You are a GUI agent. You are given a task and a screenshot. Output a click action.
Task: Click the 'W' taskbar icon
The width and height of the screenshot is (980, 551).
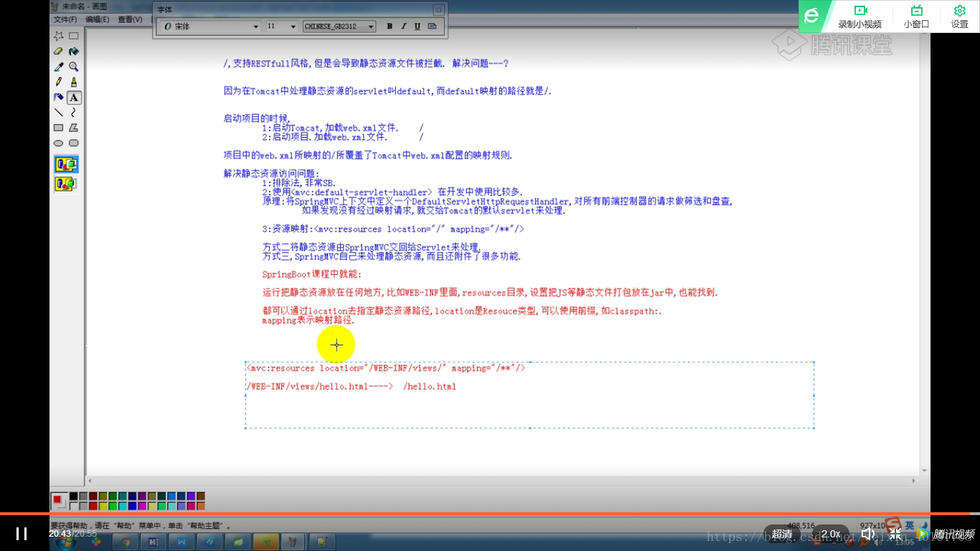pos(182,542)
